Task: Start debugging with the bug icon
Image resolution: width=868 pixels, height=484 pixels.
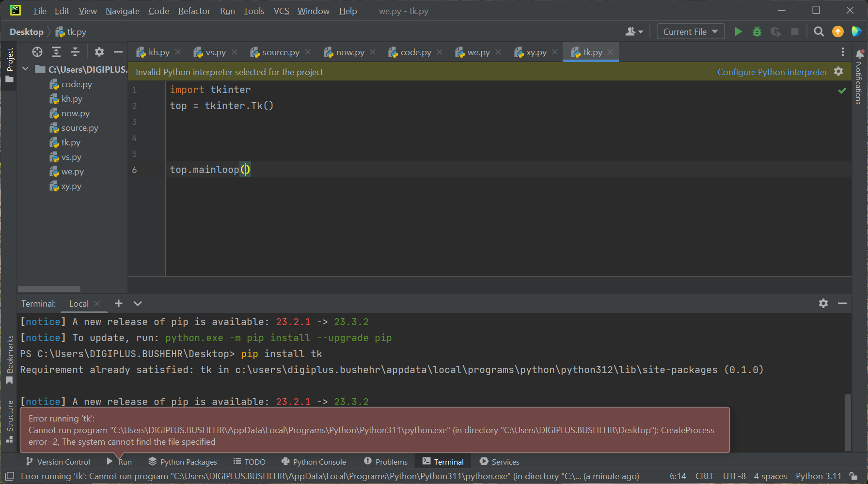Action: pyautogui.click(x=757, y=32)
